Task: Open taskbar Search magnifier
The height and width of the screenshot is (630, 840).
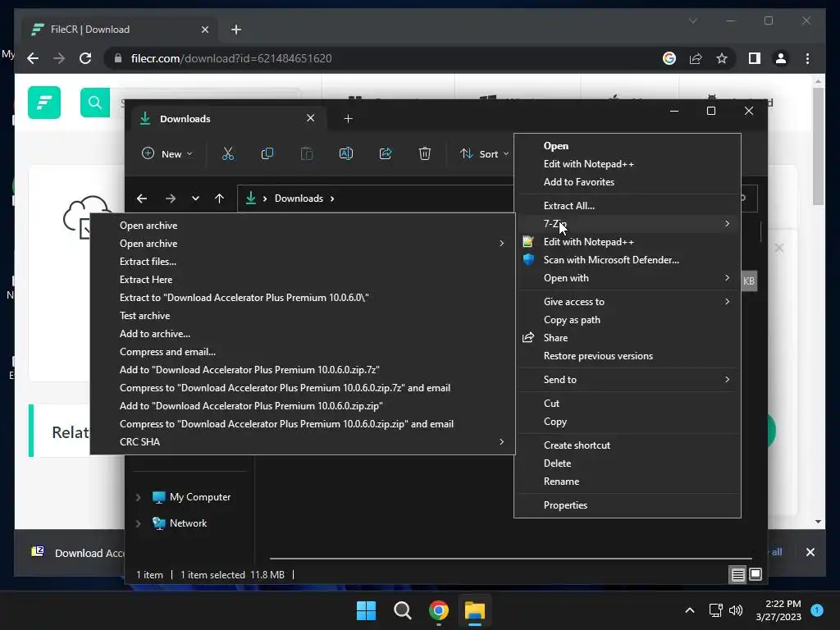Action: click(402, 610)
